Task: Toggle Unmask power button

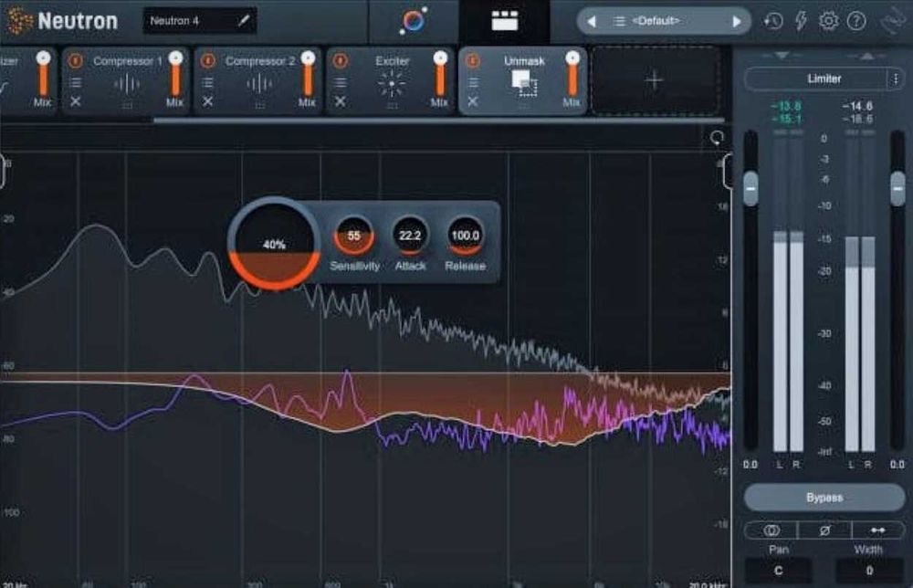Action: click(473, 60)
